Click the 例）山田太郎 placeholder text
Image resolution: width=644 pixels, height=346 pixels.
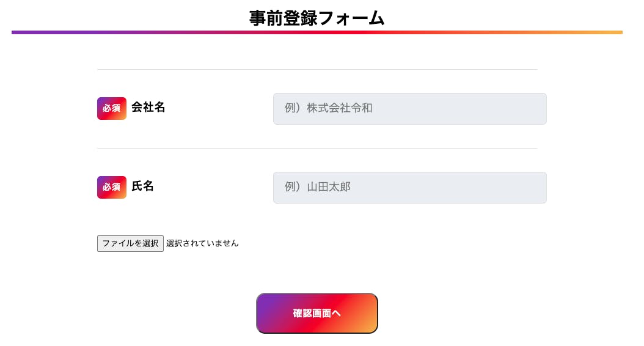pyautogui.click(x=318, y=187)
